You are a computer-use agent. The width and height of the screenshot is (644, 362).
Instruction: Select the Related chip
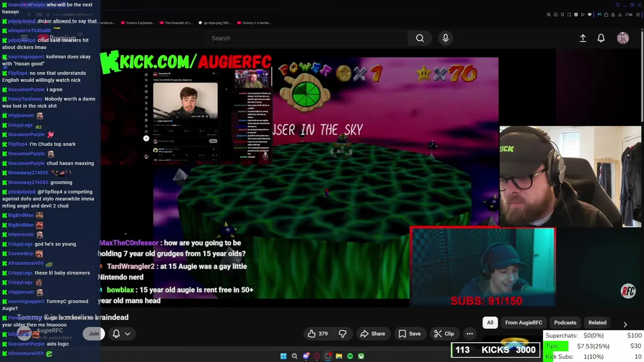tap(597, 323)
